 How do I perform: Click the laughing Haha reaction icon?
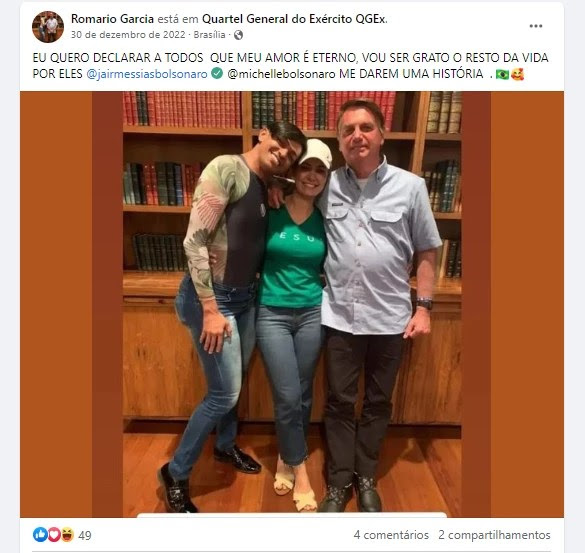coord(67,535)
